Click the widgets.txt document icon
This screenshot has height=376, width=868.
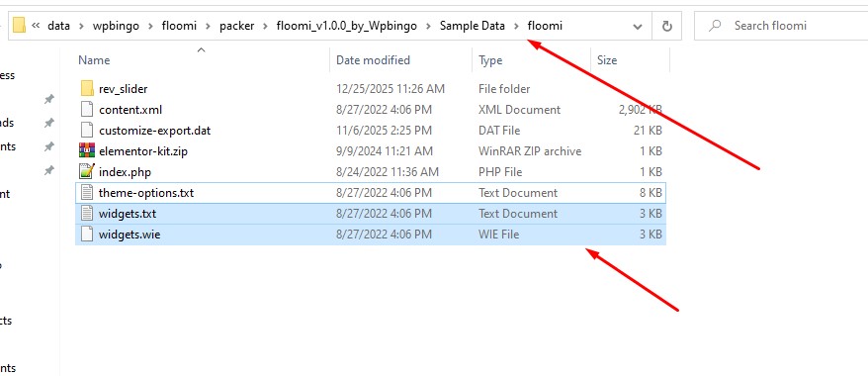tap(87, 213)
